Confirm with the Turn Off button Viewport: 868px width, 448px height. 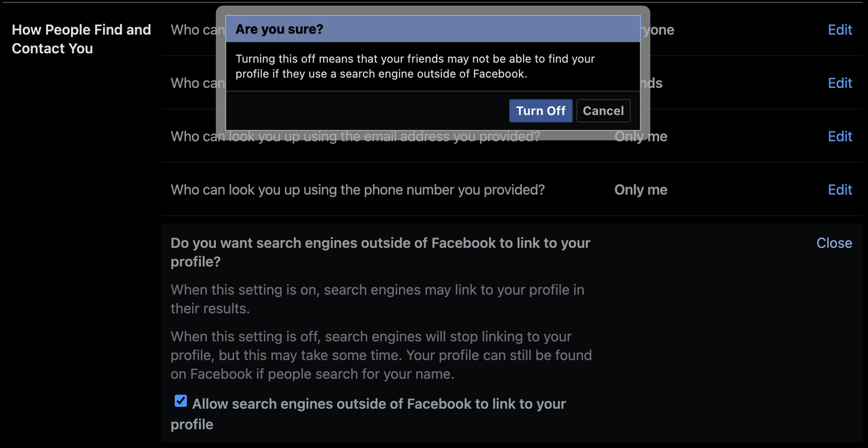541,110
